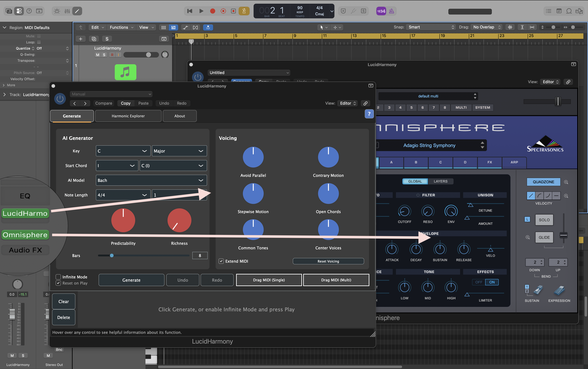588x369 pixels.
Task: Mute the LucidHarmony track with M
Action: pyautogui.click(x=98, y=55)
